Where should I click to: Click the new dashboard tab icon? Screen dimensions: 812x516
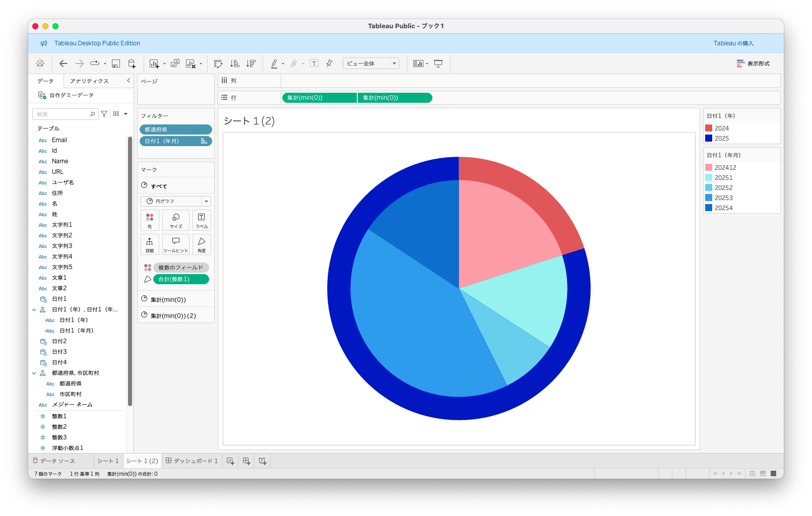point(246,461)
